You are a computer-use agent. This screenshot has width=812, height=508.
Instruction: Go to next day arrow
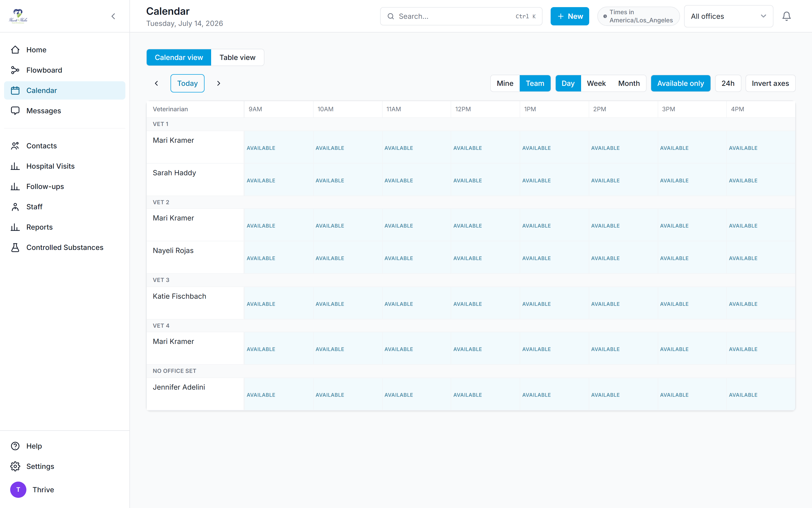coord(219,83)
